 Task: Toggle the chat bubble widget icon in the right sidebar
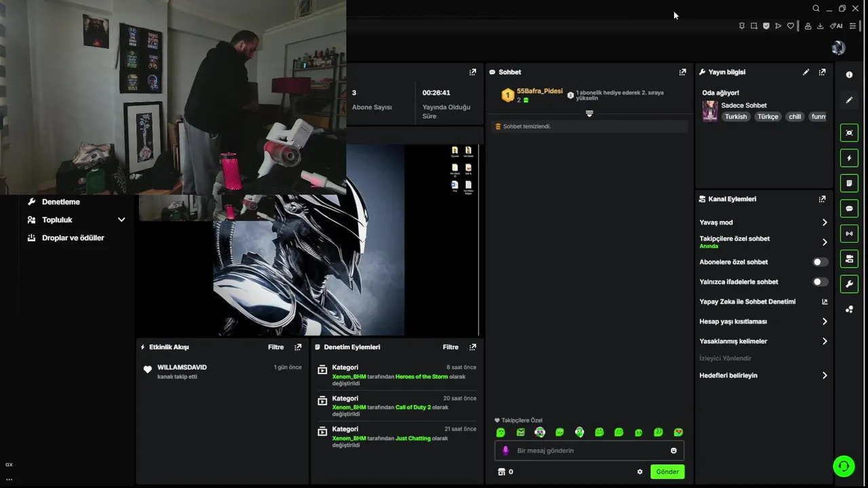point(849,208)
